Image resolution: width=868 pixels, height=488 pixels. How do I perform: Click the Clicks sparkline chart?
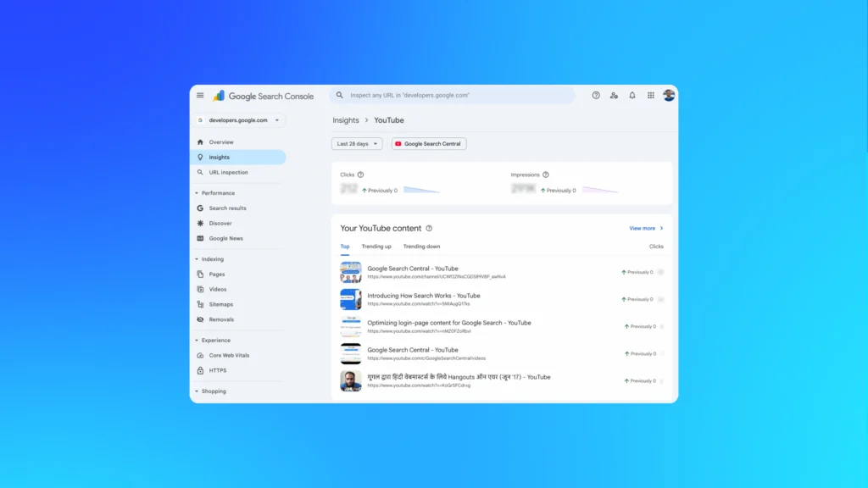tap(422, 190)
